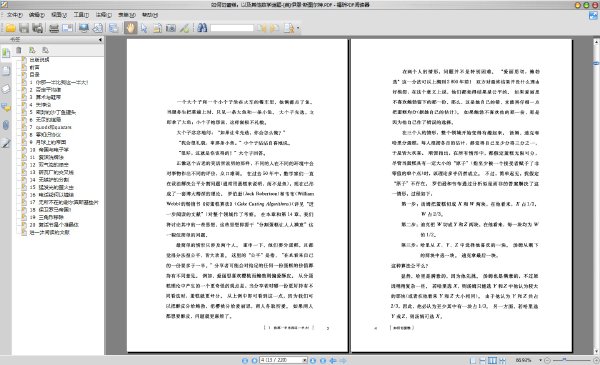
Task: Click the email envelope toolbar icon
Action: 67,28
